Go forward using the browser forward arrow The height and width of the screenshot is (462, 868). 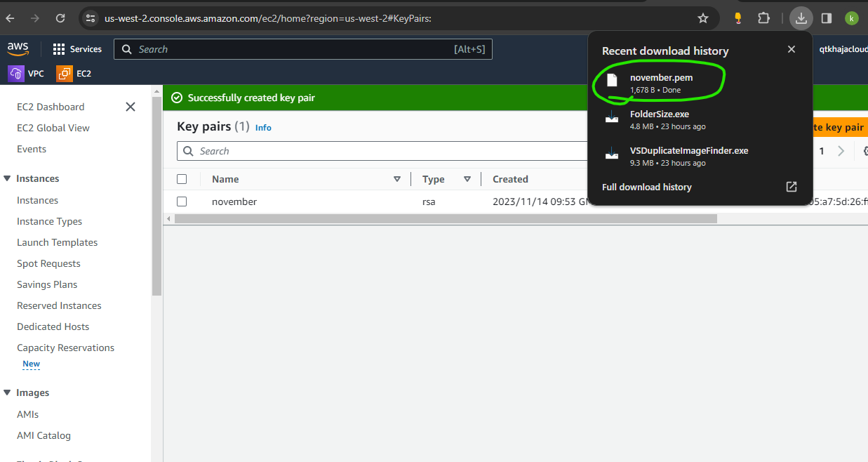point(35,18)
